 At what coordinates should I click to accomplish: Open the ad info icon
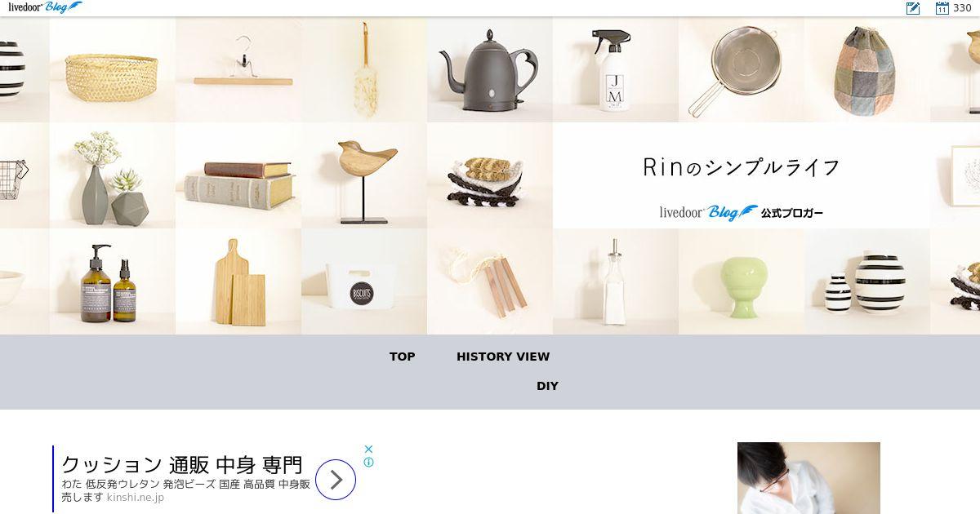pos(368,462)
